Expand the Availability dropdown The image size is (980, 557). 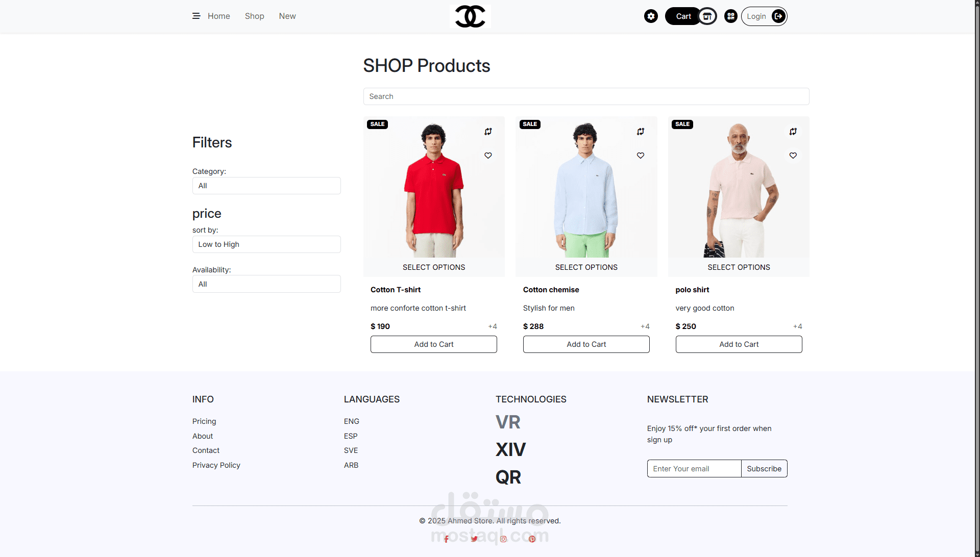[x=266, y=284]
